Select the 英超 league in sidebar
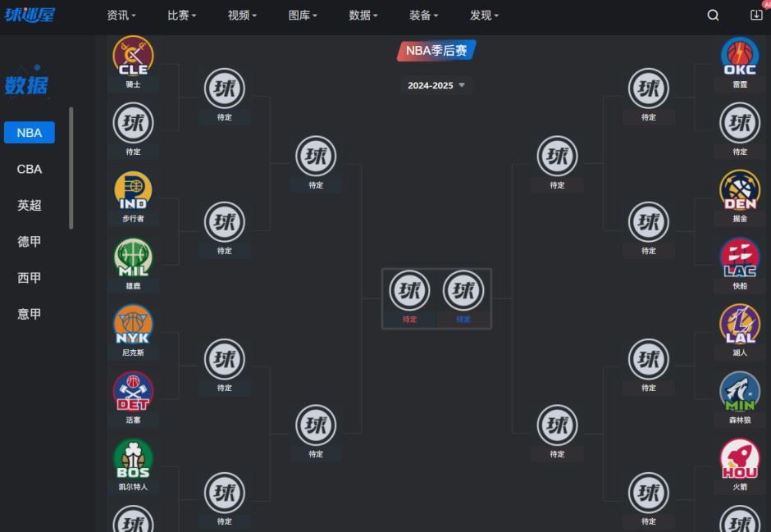This screenshot has width=771, height=532. coord(30,205)
